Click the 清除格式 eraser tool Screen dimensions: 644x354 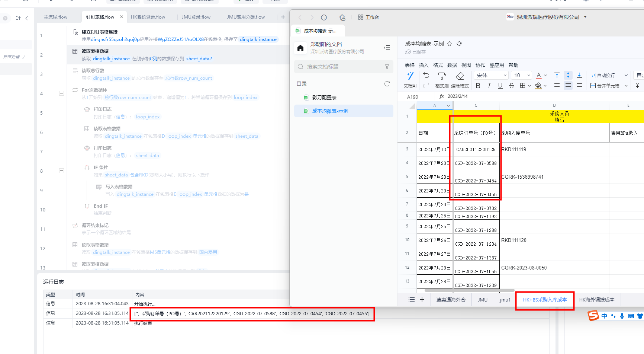coord(460,80)
